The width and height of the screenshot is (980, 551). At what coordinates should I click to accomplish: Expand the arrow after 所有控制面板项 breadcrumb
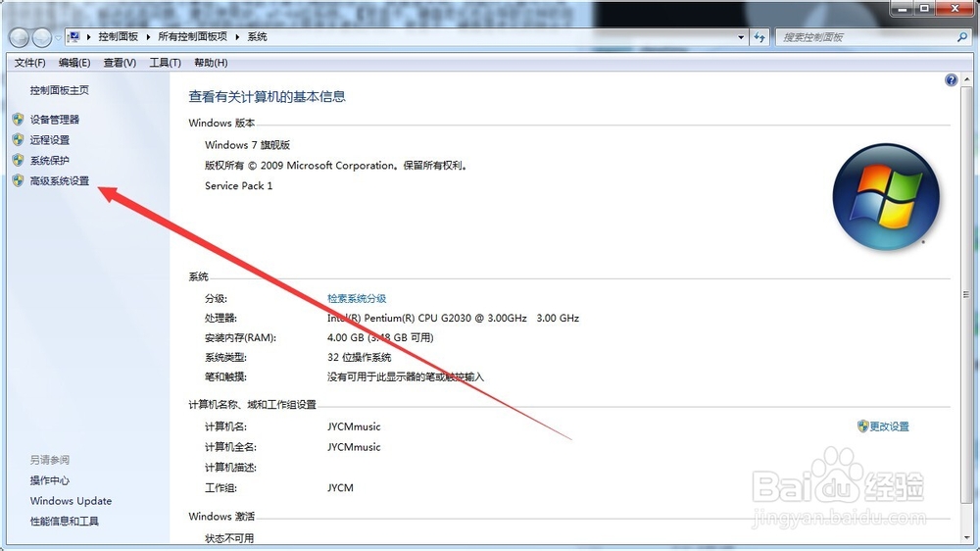pos(237,37)
